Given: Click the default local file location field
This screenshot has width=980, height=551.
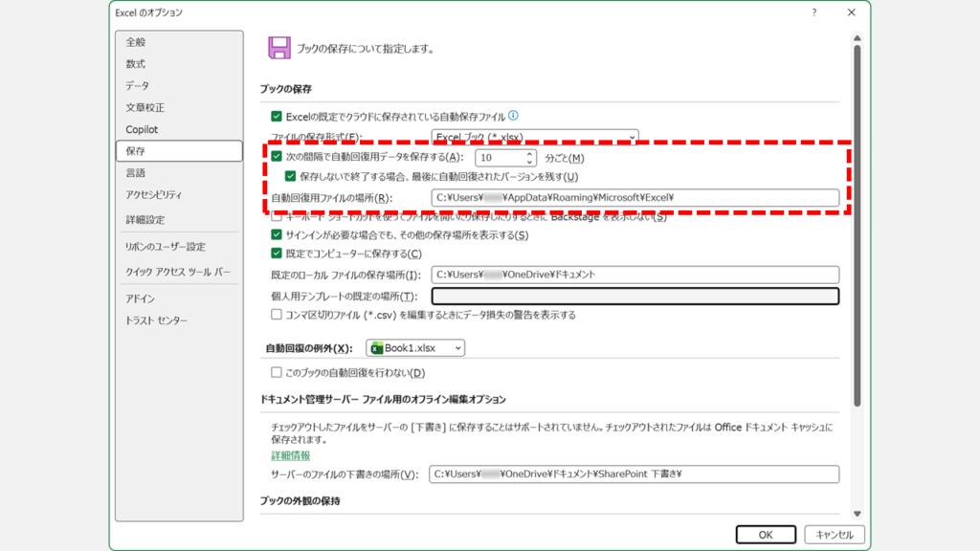Looking at the screenshot, I should 635,275.
